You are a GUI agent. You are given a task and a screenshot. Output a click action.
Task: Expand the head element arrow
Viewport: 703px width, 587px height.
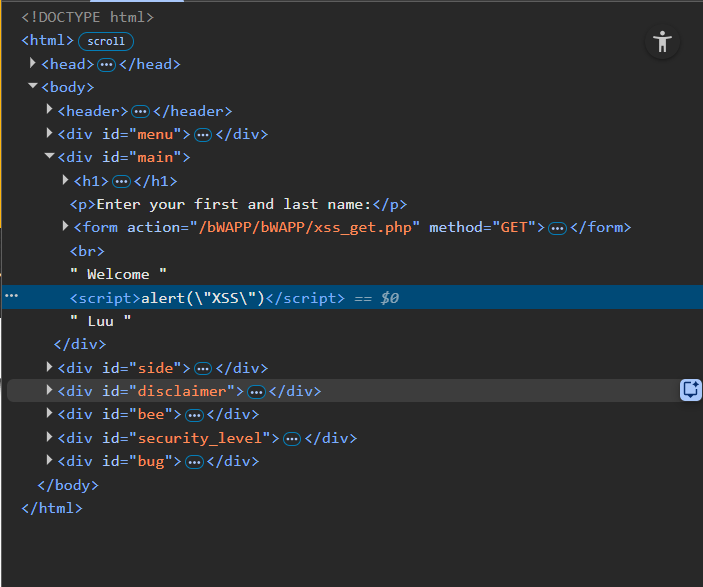click(33, 63)
